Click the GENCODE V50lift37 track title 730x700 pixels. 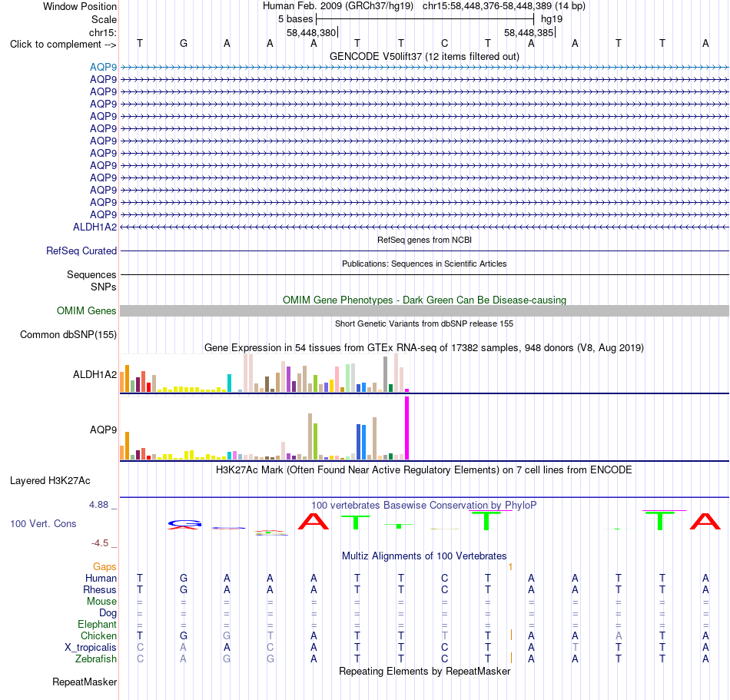[424, 56]
